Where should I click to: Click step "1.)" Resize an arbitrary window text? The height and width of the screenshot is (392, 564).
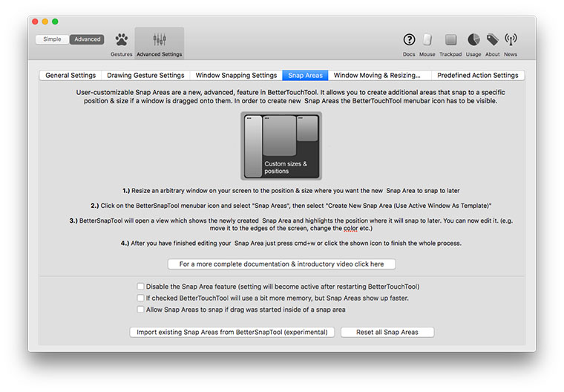(x=291, y=190)
